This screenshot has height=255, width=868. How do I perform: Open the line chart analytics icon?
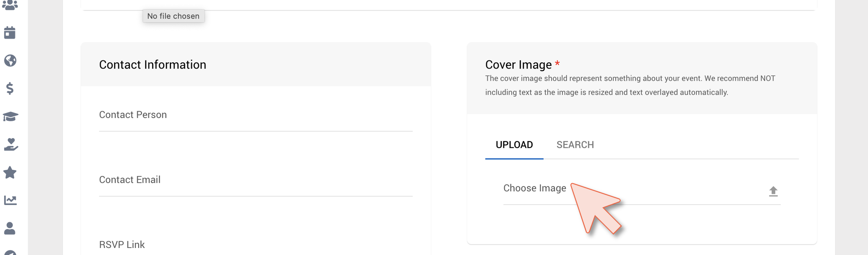(10, 200)
